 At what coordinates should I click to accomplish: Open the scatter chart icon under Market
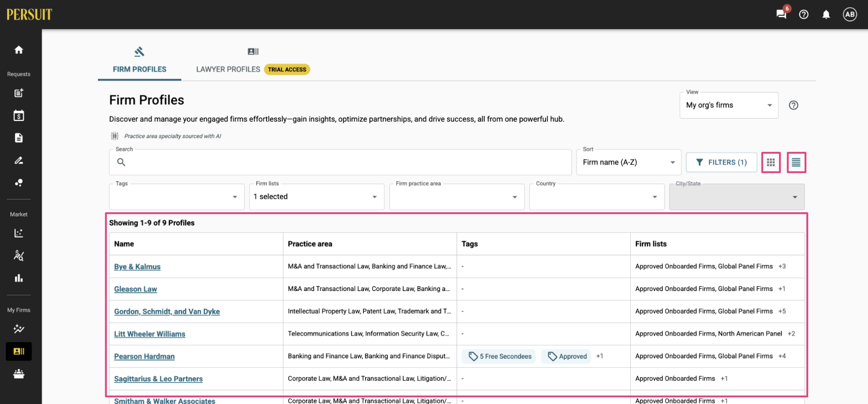point(19,233)
